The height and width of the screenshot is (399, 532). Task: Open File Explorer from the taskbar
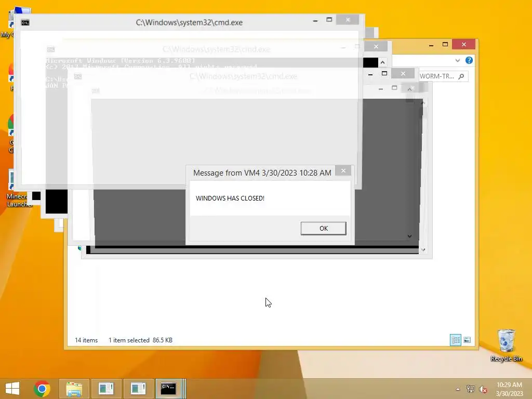pyautogui.click(x=74, y=389)
